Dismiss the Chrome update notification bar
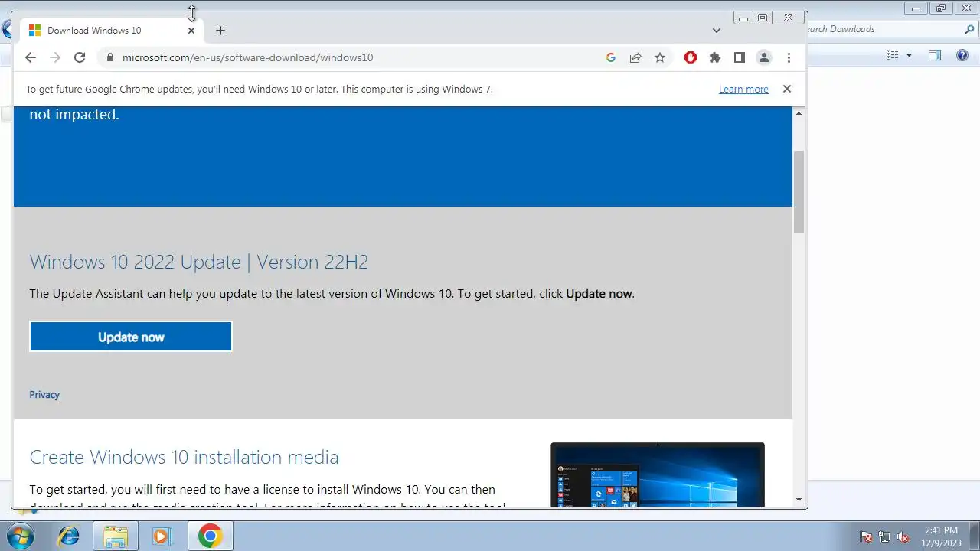This screenshot has width=980, height=551. 786,89
